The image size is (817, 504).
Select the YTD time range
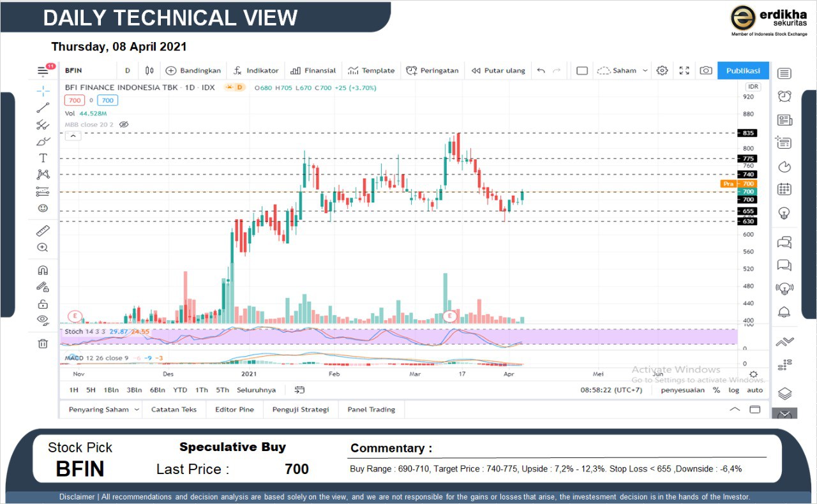click(180, 390)
